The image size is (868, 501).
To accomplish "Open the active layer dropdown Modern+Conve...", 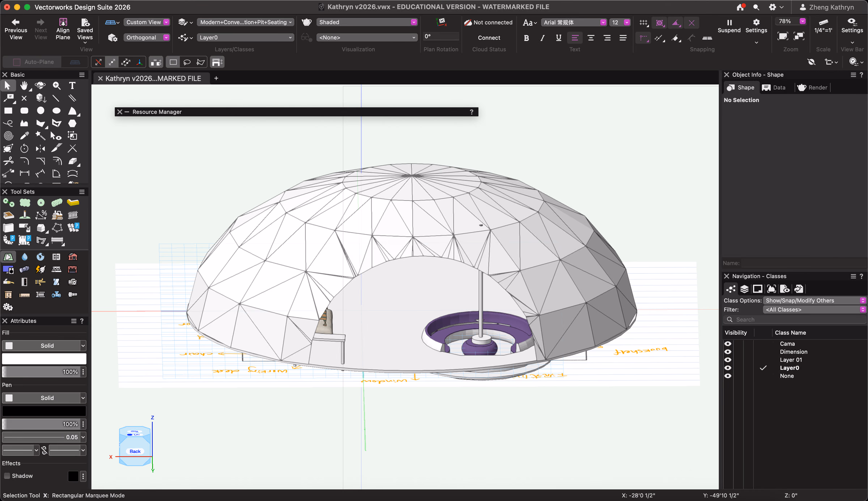I will (x=246, y=22).
